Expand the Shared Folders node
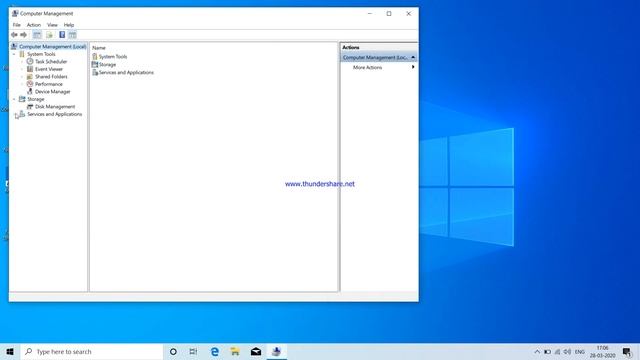The width and height of the screenshot is (640, 360). click(22, 77)
